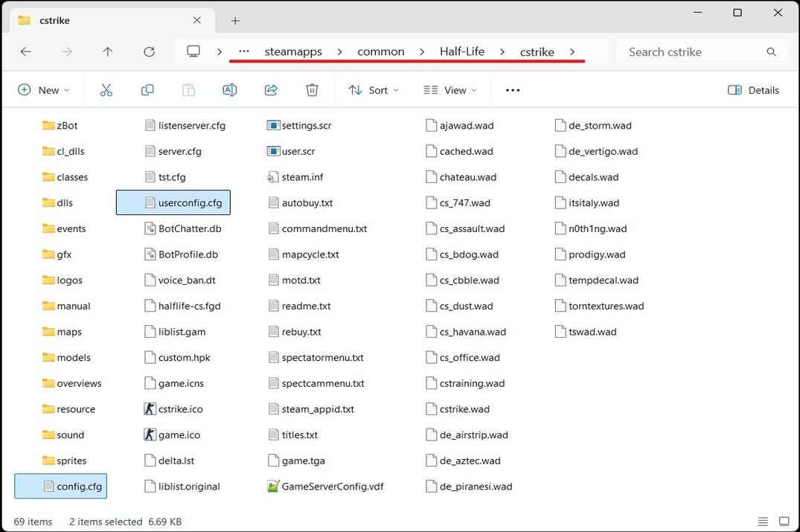Screen dimensions: 800x532
Task: Select the game.ico file
Action: coord(173,435)
